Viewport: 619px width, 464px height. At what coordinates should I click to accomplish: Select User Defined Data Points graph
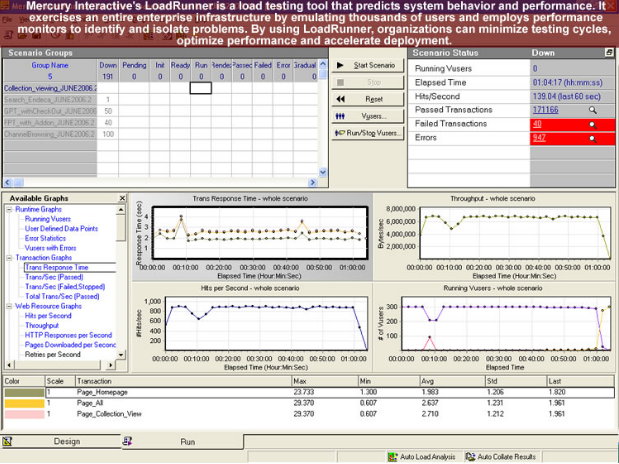61,229
